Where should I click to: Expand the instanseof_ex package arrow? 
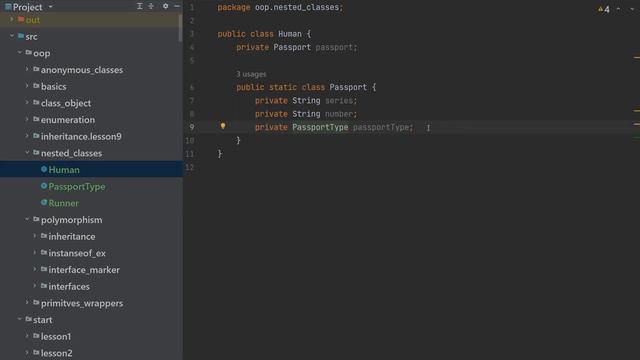coord(35,253)
